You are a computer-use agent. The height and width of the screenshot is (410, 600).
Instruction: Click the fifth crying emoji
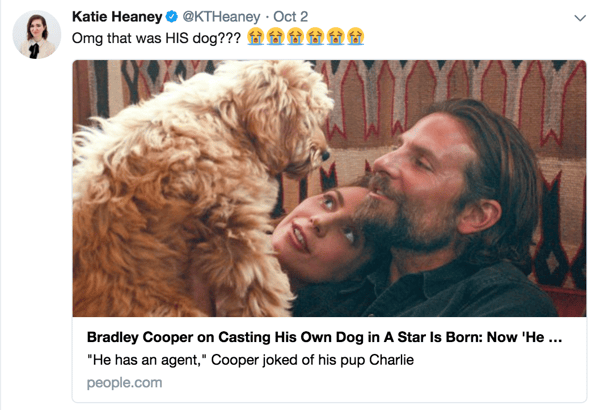coord(335,38)
